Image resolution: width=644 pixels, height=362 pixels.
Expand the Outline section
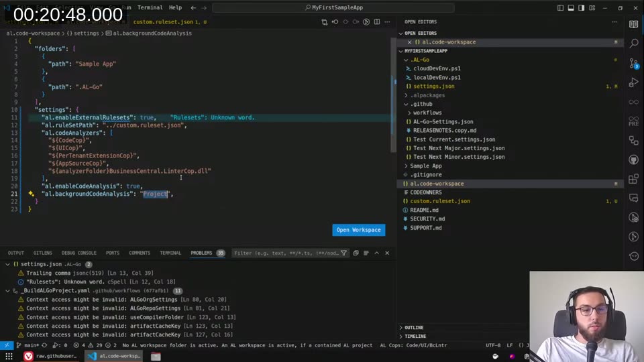[414, 328]
